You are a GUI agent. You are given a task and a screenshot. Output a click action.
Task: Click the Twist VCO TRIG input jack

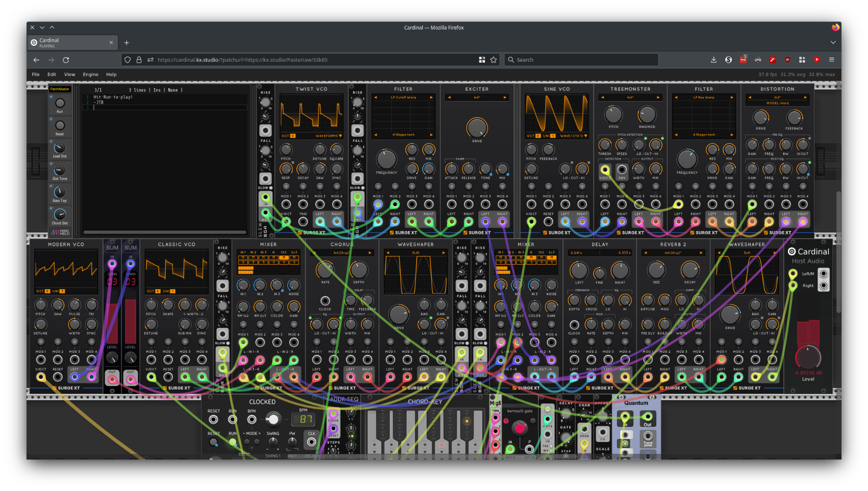pos(303,222)
